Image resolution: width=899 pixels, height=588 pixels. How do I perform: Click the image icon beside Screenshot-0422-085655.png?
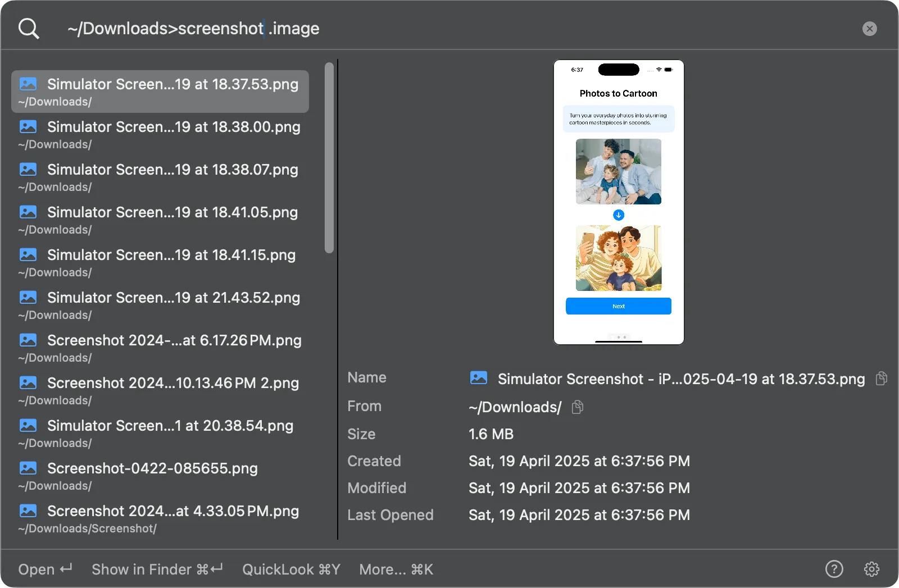pyautogui.click(x=28, y=467)
